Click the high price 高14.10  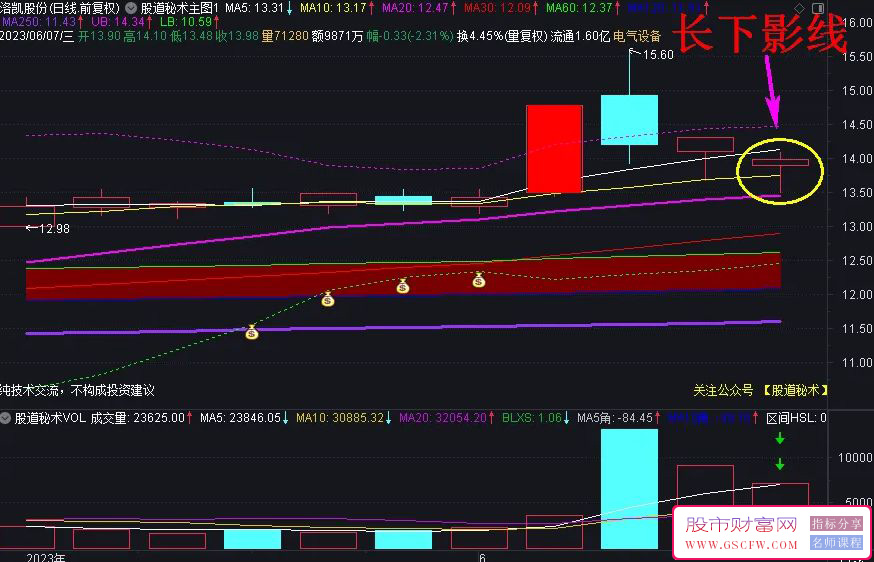coord(145,37)
